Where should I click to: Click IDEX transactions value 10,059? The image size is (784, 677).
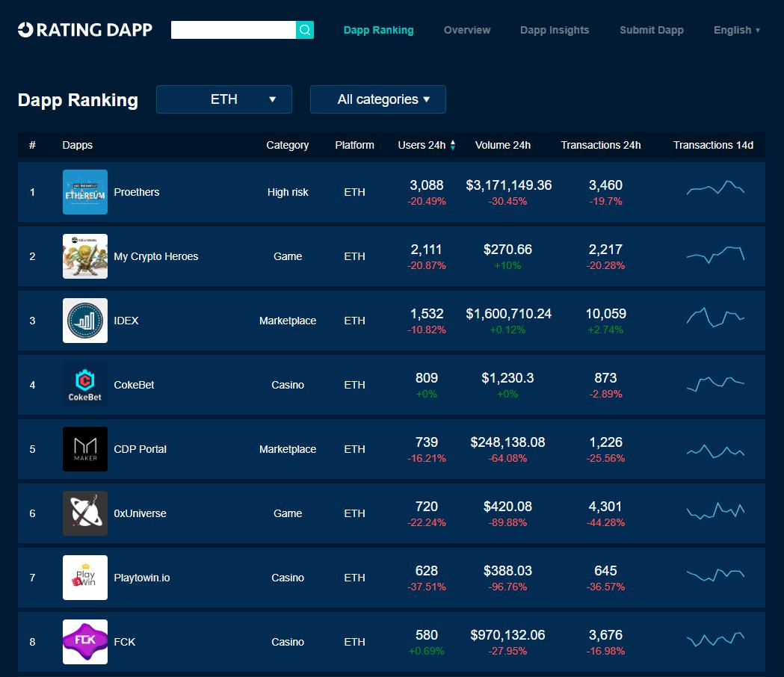coord(605,314)
